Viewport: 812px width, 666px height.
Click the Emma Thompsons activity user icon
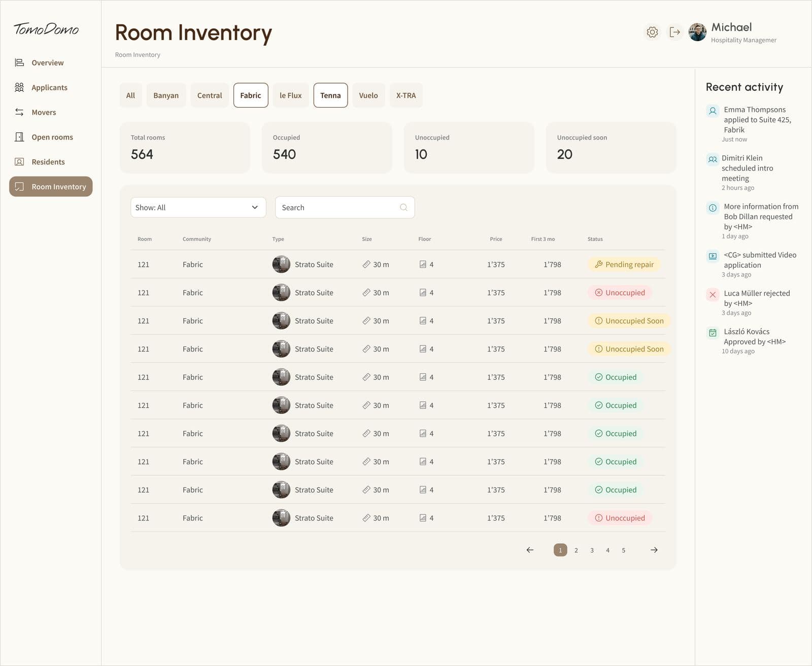click(713, 111)
